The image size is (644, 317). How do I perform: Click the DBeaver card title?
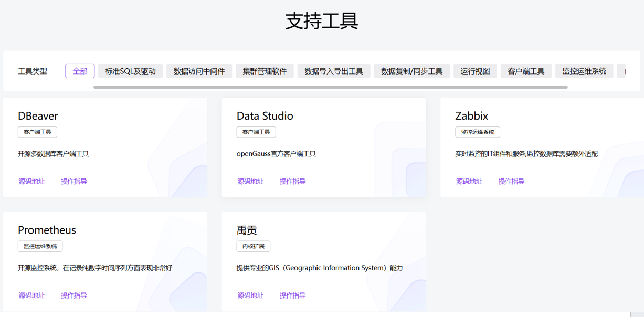click(x=38, y=116)
